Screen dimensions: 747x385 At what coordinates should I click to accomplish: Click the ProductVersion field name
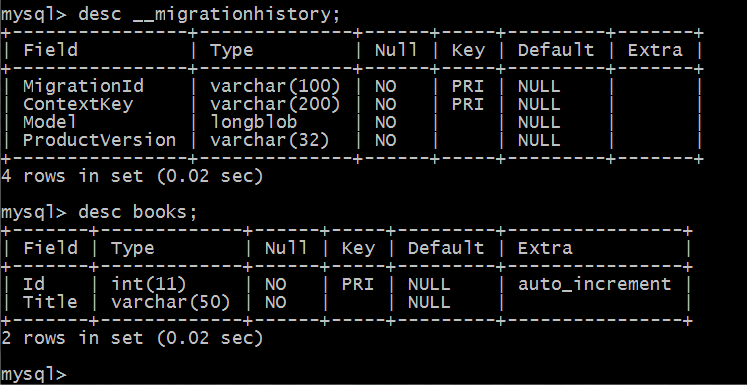(x=100, y=141)
